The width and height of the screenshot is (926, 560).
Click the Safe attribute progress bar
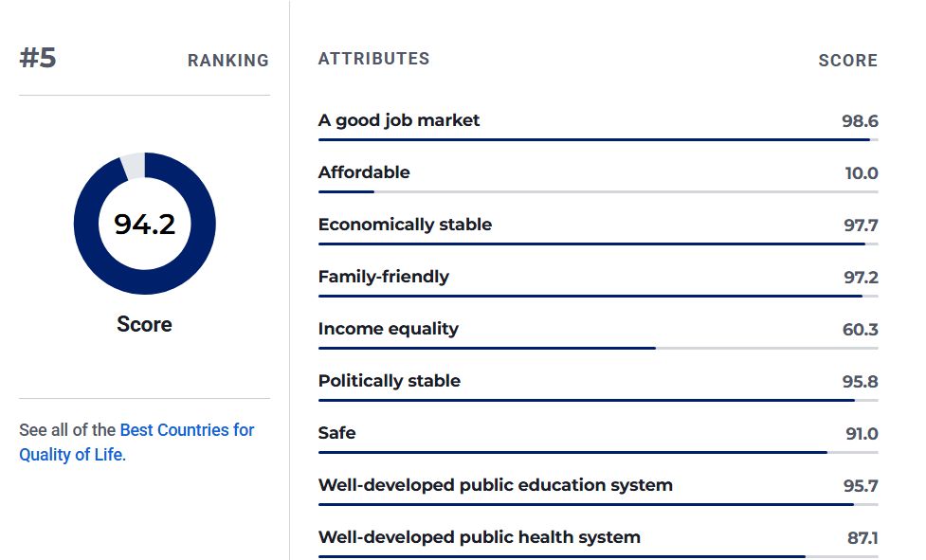point(598,453)
